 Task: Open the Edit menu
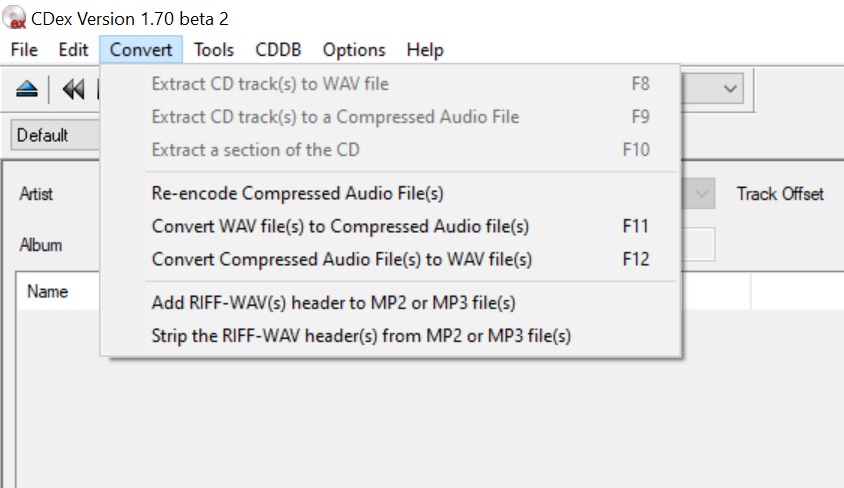[73, 49]
